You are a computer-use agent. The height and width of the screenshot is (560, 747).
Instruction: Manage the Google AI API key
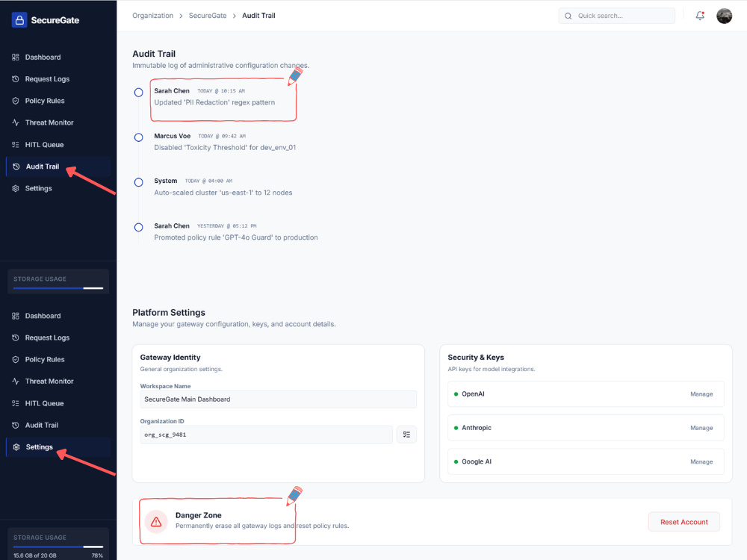tap(701, 462)
